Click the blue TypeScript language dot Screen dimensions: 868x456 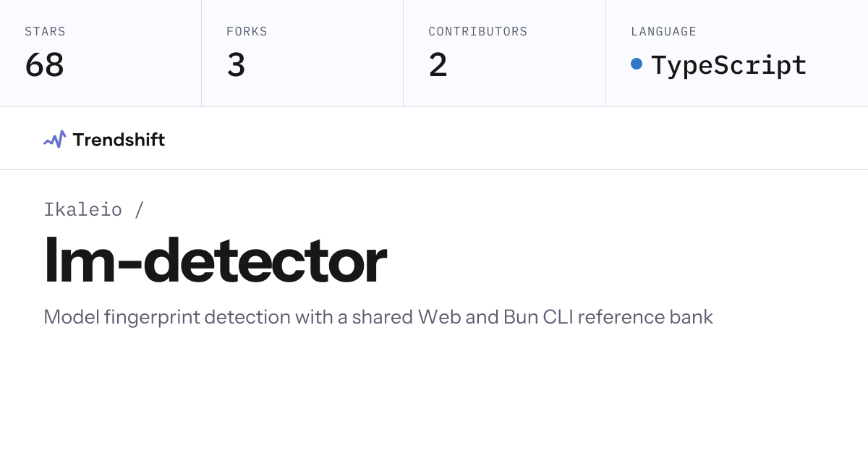point(637,64)
